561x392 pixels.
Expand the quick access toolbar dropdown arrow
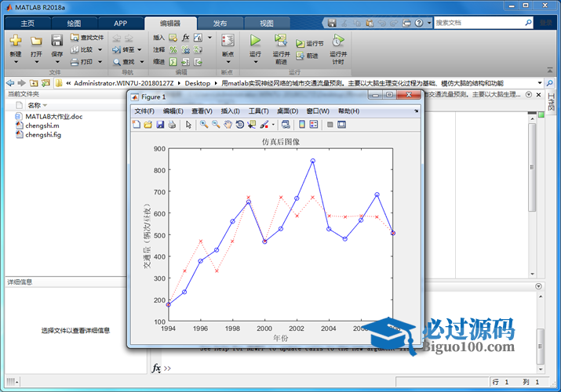[x=429, y=23]
